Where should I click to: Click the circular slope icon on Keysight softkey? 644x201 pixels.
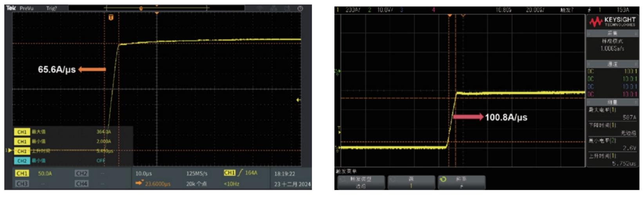pos(443,179)
